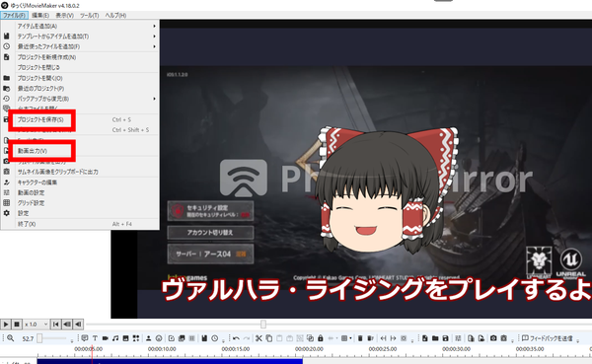Open overflow arrow after フィードバックを送信
The height and width of the screenshot is (364, 592).
[577, 340]
